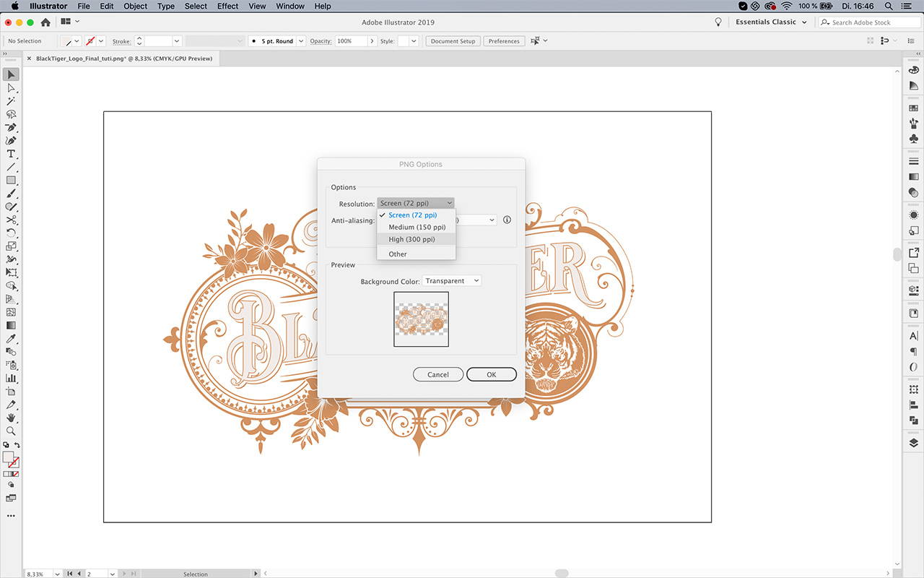Image resolution: width=924 pixels, height=578 pixels.
Task: Select the Paintbrush tool
Action: [x=11, y=194]
